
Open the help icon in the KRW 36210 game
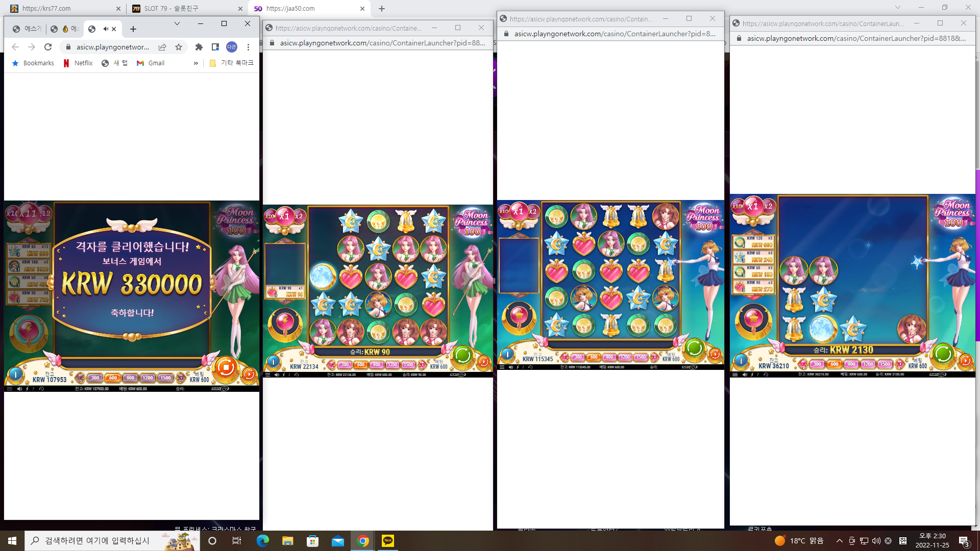pyautogui.click(x=758, y=374)
